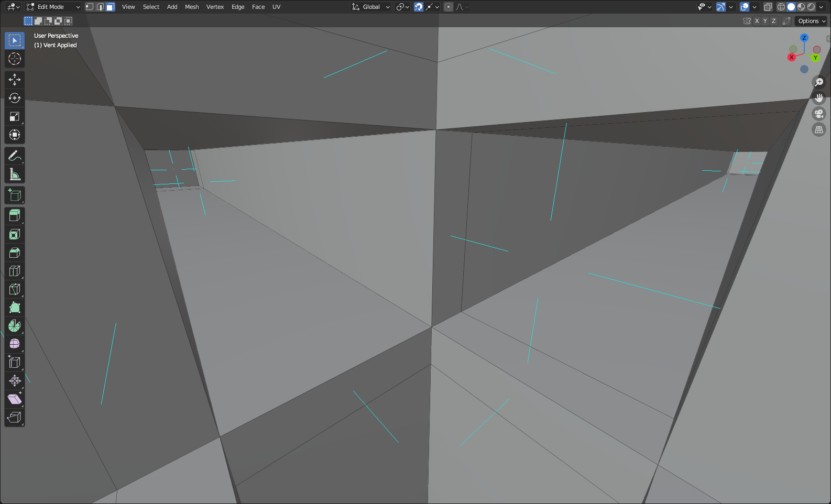
Task: Toggle X mirror axis button
Action: 757,21
